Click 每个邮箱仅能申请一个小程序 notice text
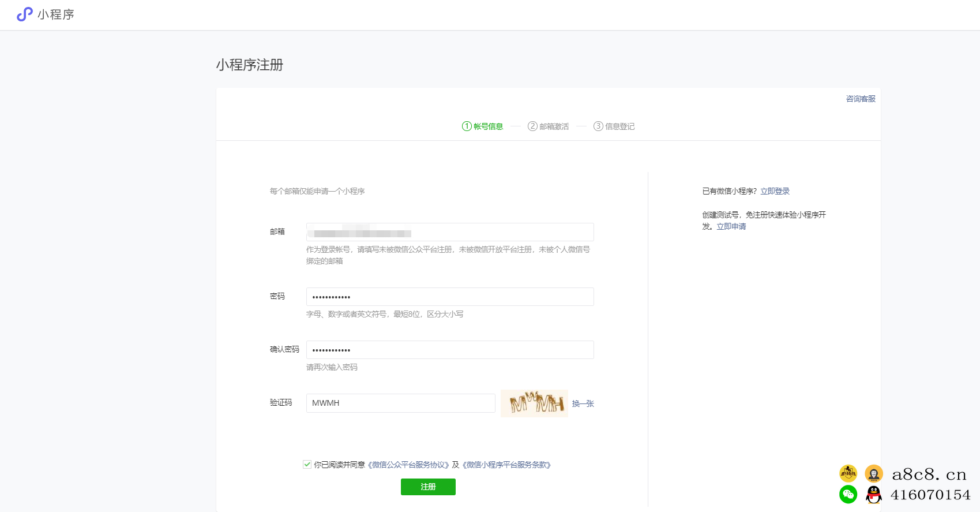Viewport: 980px width, 512px height. coord(317,191)
